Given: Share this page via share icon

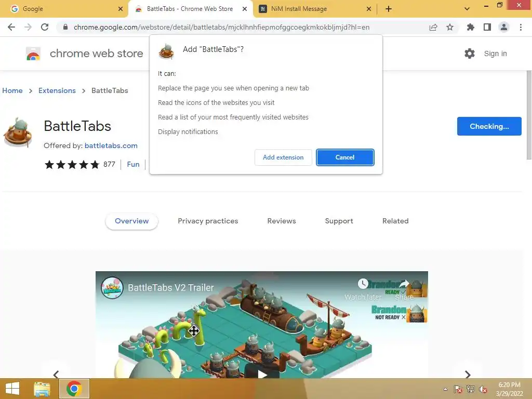Looking at the screenshot, I should click(433, 27).
